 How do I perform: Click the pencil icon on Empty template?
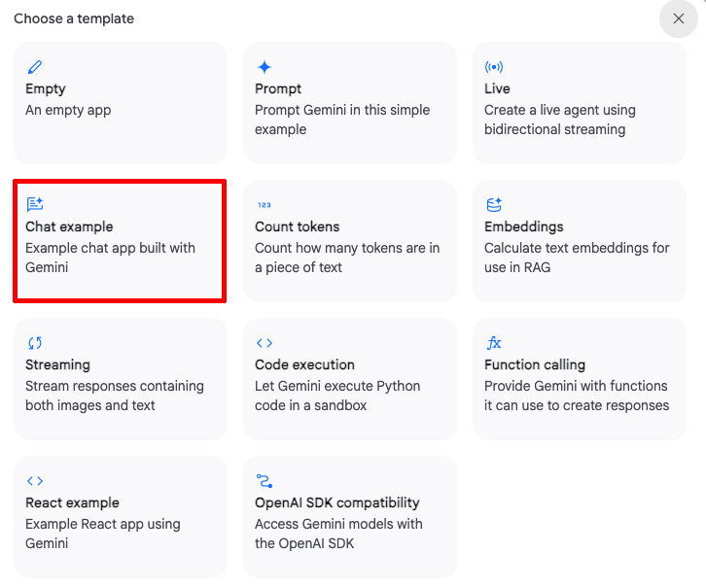(35, 67)
